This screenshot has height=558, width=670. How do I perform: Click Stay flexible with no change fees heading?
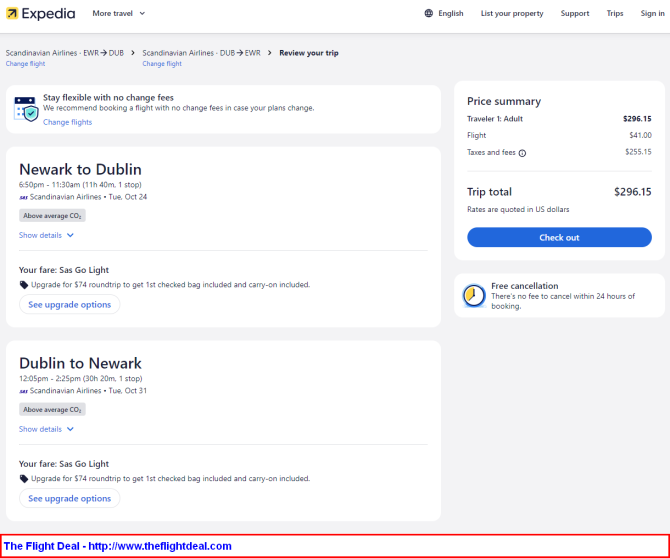coord(109,97)
